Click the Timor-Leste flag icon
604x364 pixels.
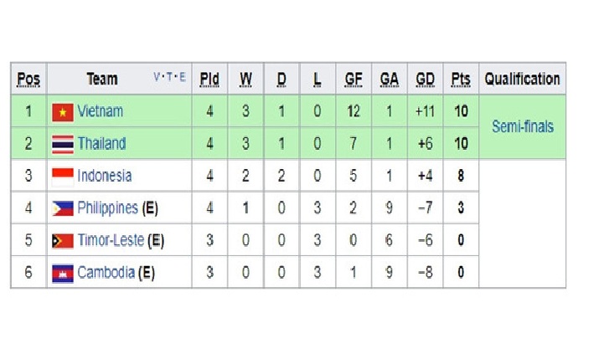click(63, 241)
